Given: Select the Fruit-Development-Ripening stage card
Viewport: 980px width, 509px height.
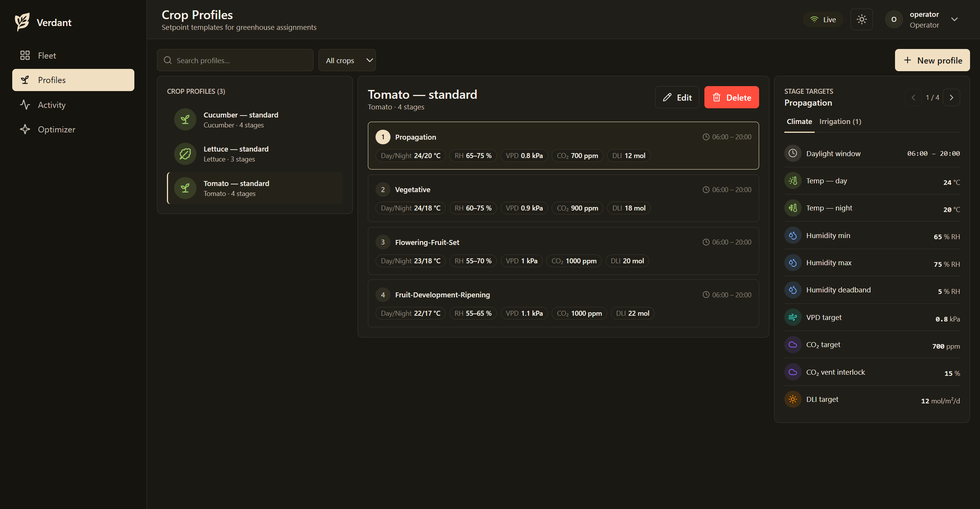Looking at the screenshot, I should pos(563,303).
